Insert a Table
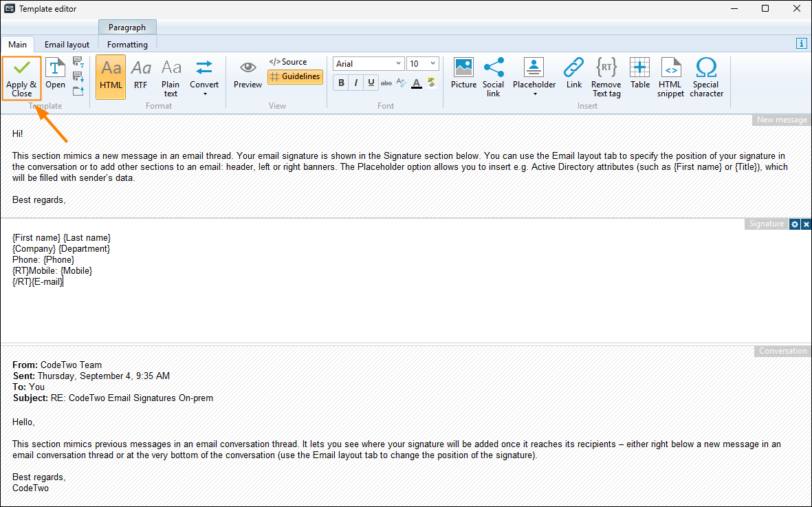The height and width of the screenshot is (507, 812). (639, 74)
